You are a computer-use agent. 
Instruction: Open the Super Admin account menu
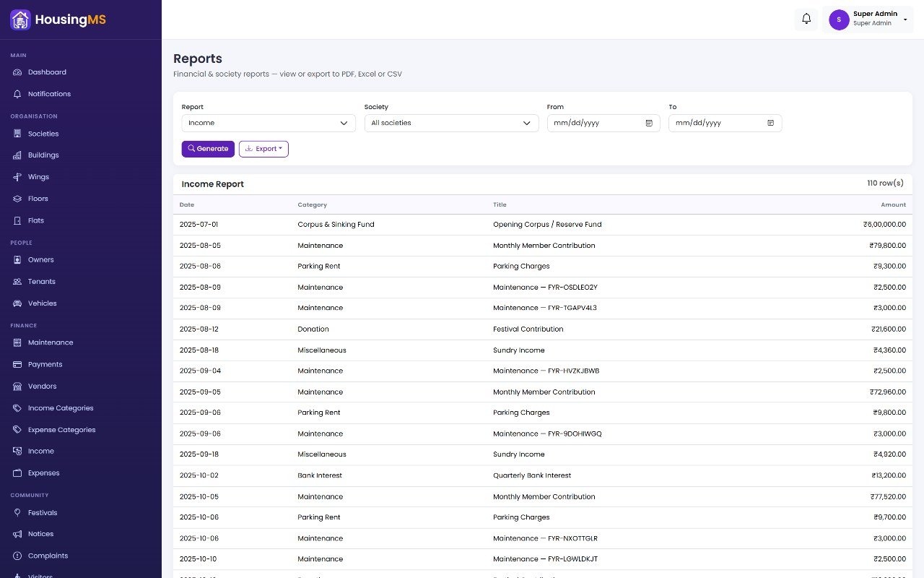[868, 20]
